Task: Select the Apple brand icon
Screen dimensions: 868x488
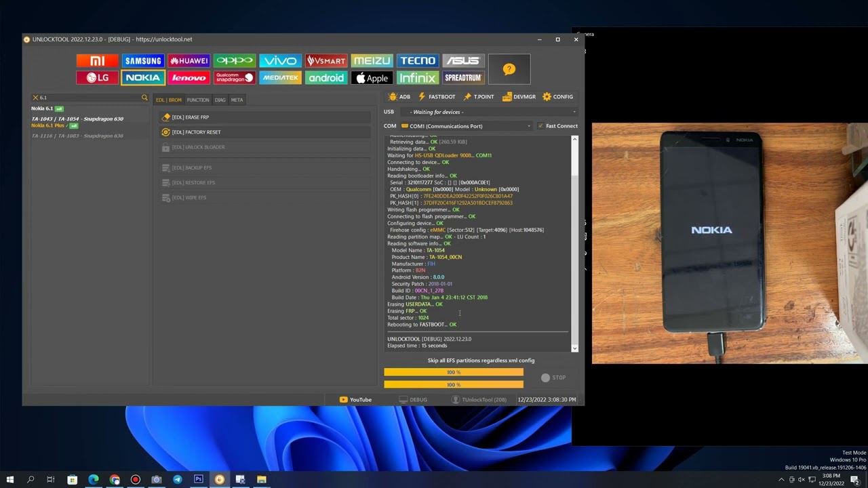Action: click(x=372, y=78)
